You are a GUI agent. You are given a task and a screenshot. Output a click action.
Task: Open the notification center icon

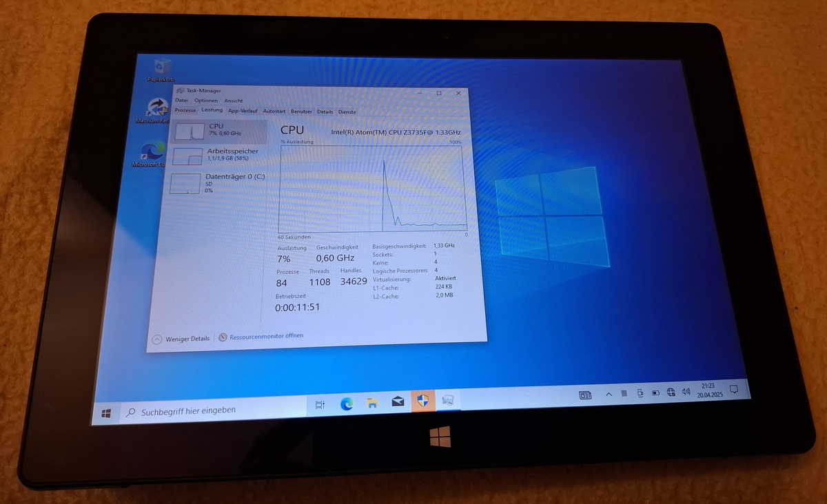coord(734,390)
